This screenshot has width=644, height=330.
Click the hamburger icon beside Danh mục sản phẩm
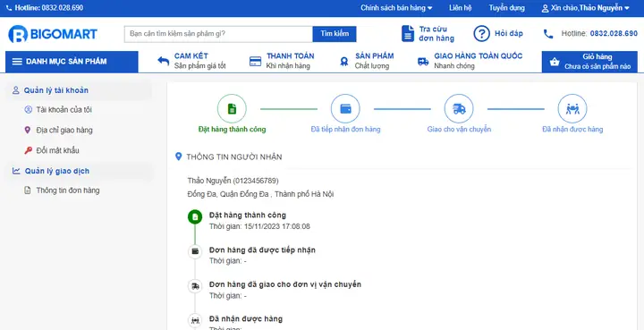click(17, 62)
